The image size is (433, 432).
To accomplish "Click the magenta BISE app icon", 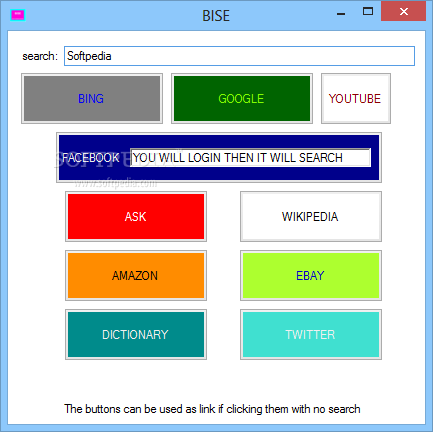I will [18, 15].
